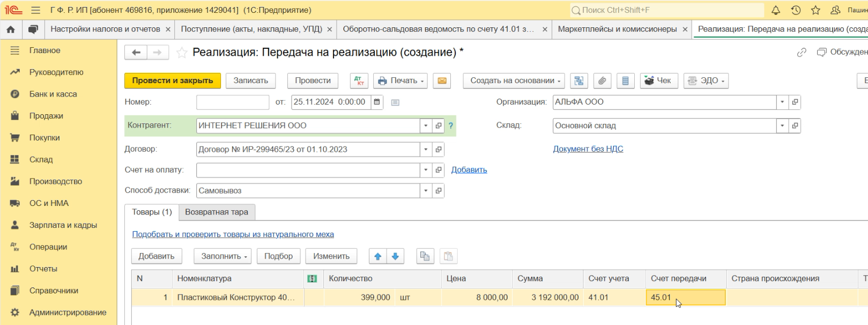Close the Маркетплейсы и комиссионеры tab

[x=685, y=29]
